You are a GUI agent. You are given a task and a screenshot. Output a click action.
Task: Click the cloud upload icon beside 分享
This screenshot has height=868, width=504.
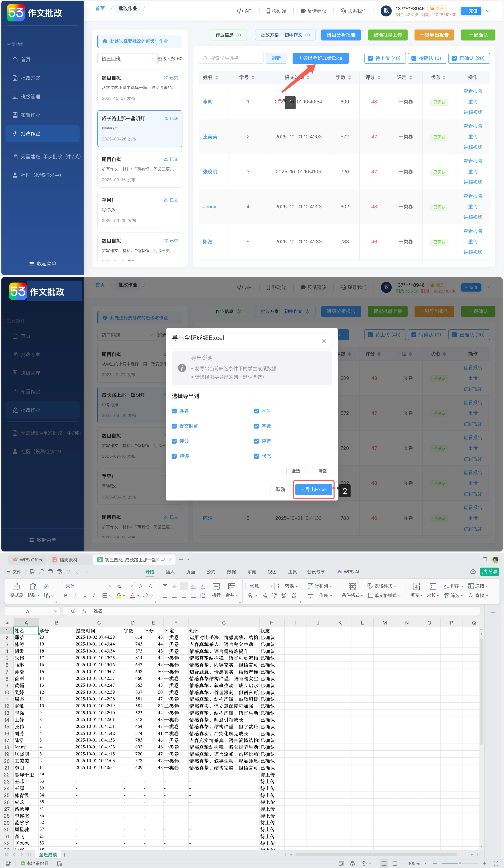click(x=473, y=572)
